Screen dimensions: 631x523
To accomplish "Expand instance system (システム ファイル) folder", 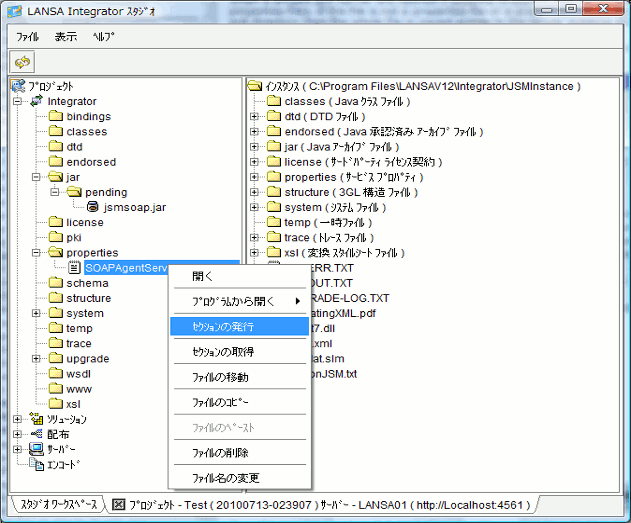I will click(x=254, y=207).
